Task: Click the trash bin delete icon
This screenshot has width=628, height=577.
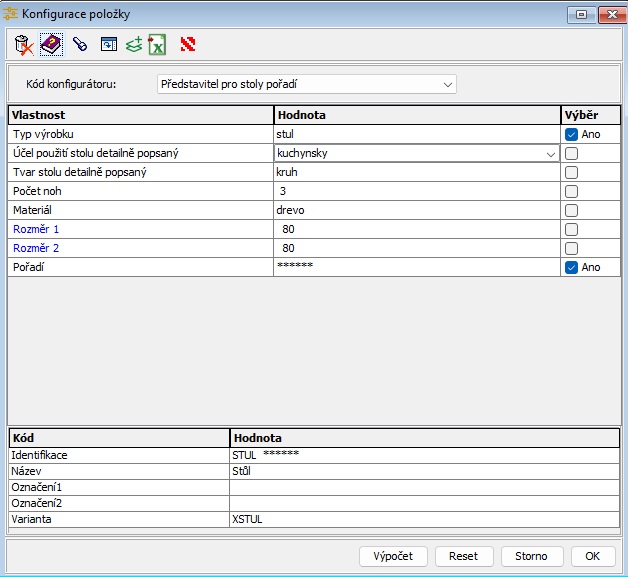Action: 23,44
